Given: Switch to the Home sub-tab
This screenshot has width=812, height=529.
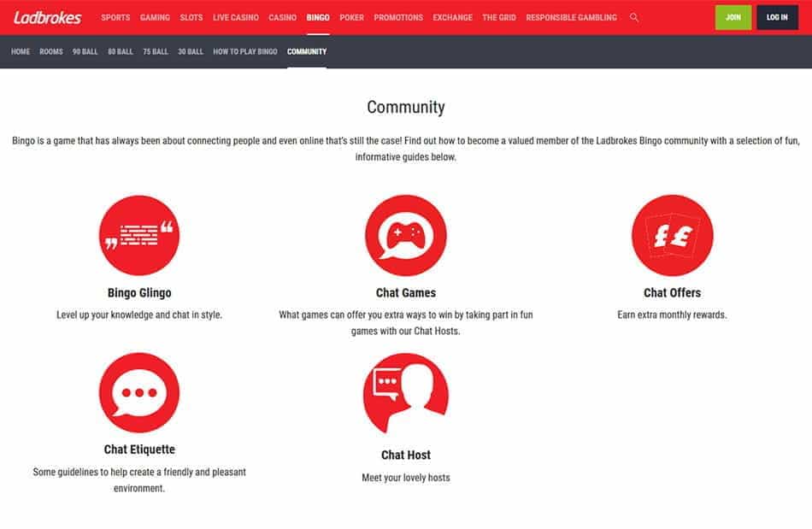Looking at the screenshot, I should pos(21,52).
